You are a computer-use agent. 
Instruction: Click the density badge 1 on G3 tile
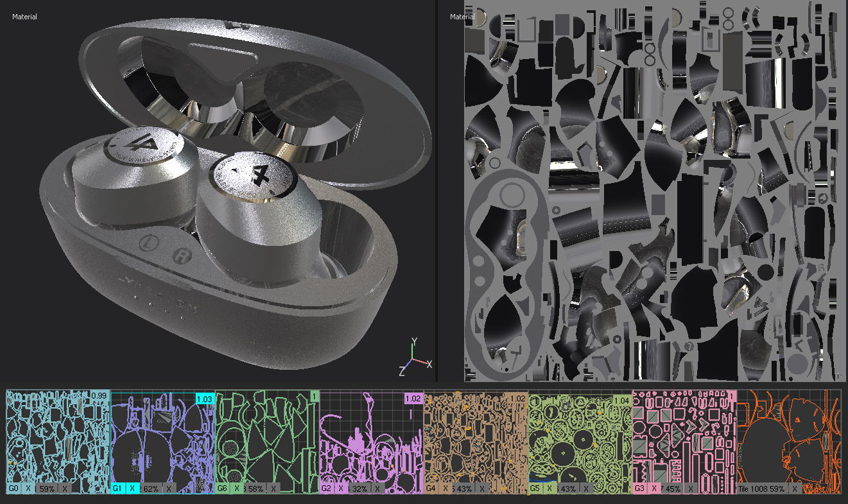(732, 395)
